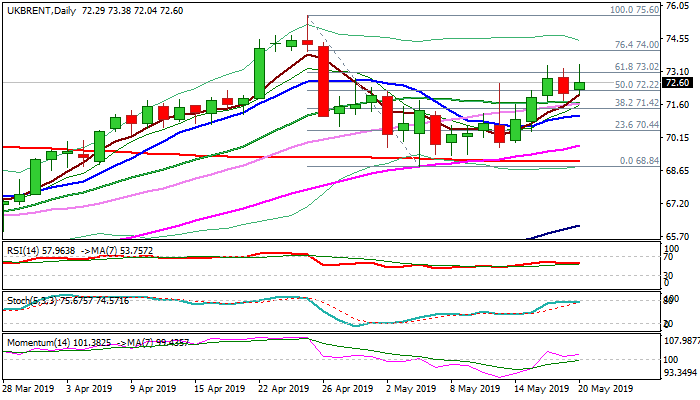This screenshot has height=400, width=700.
Task: Click the Momentum(14) indicator label
Action: point(35,341)
